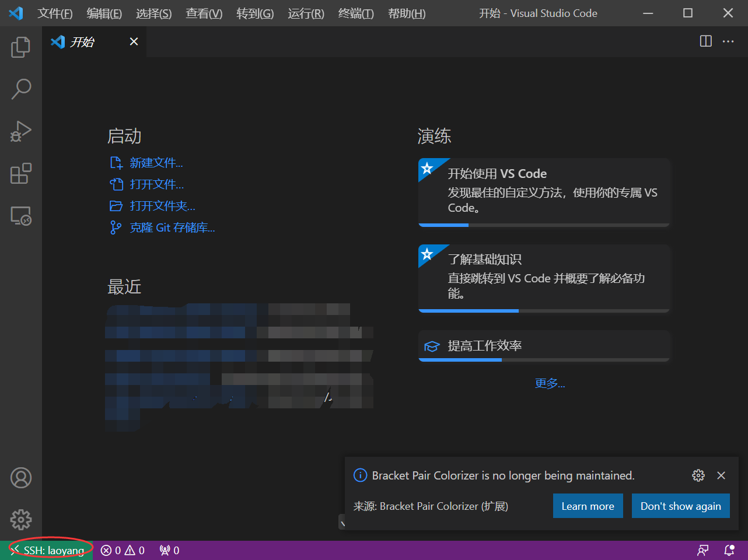Open the 了解基础知识 walkthrough card
748x560 pixels.
[x=544, y=278]
